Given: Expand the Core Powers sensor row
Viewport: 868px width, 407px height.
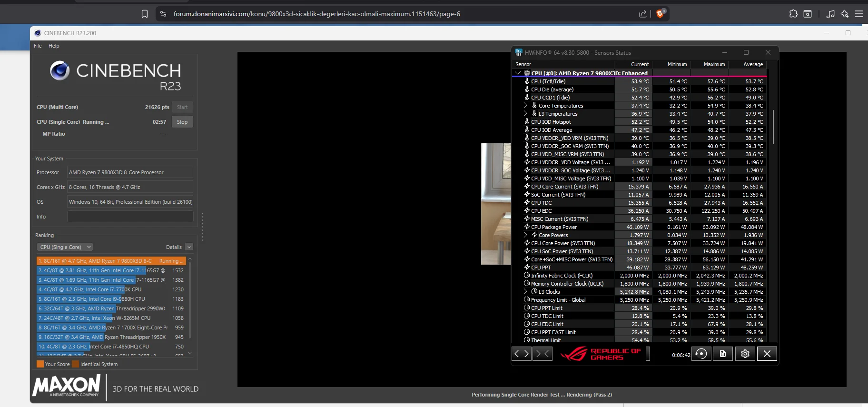Looking at the screenshot, I should coord(525,235).
